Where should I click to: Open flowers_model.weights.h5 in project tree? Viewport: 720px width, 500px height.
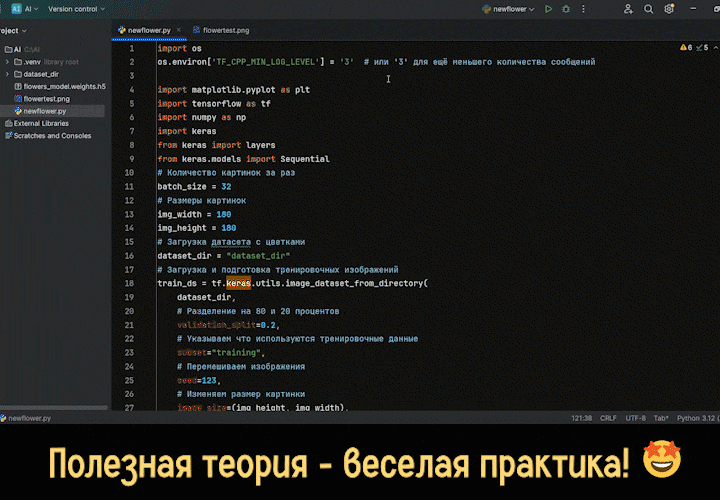pyautogui.click(x=63, y=87)
